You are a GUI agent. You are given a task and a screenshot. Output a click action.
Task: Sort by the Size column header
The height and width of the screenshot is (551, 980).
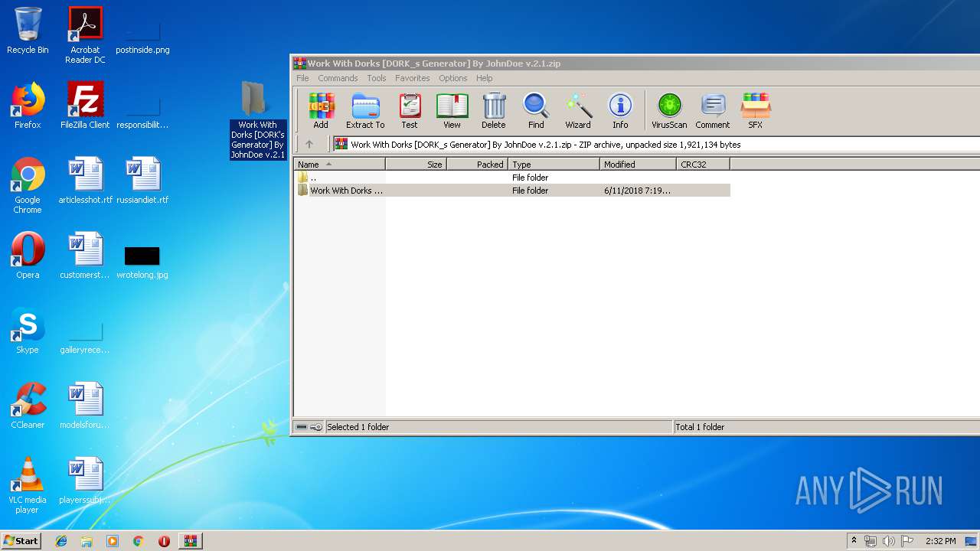[x=416, y=165]
